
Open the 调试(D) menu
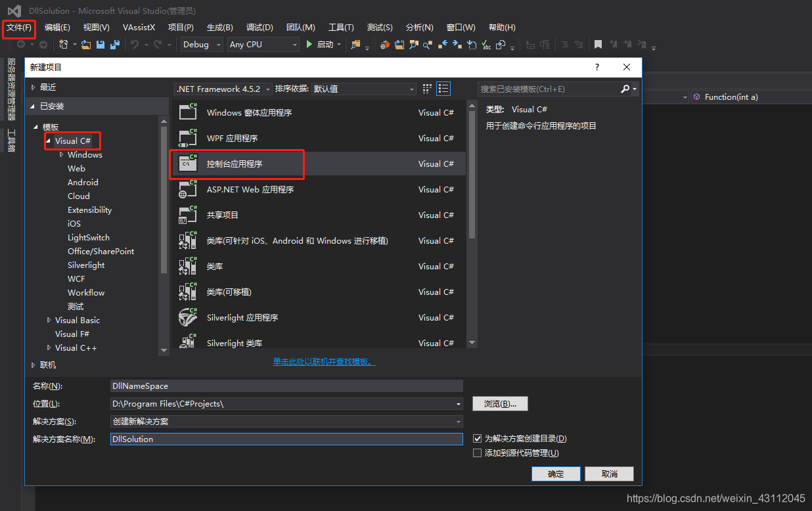tap(259, 28)
